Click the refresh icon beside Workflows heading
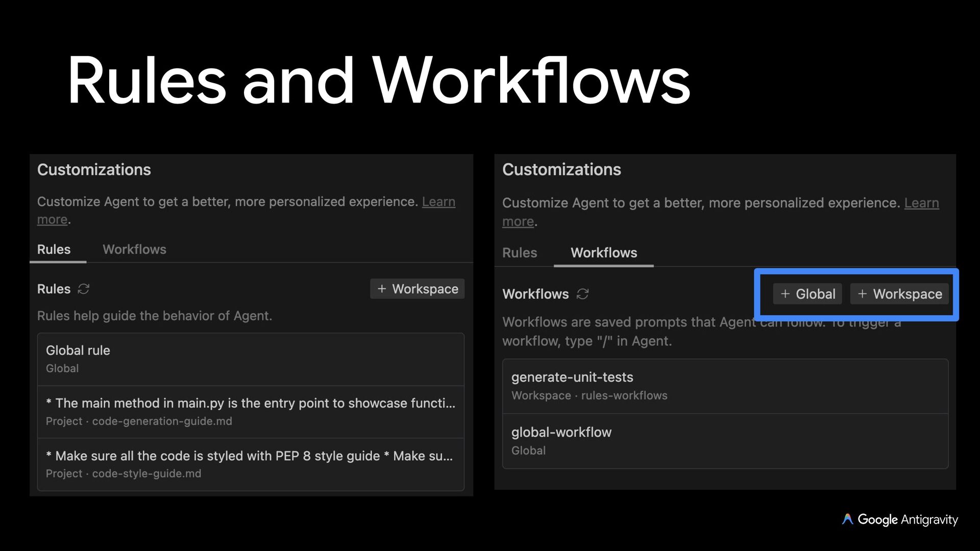The height and width of the screenshot is (551, 980). tap(582, 294)
